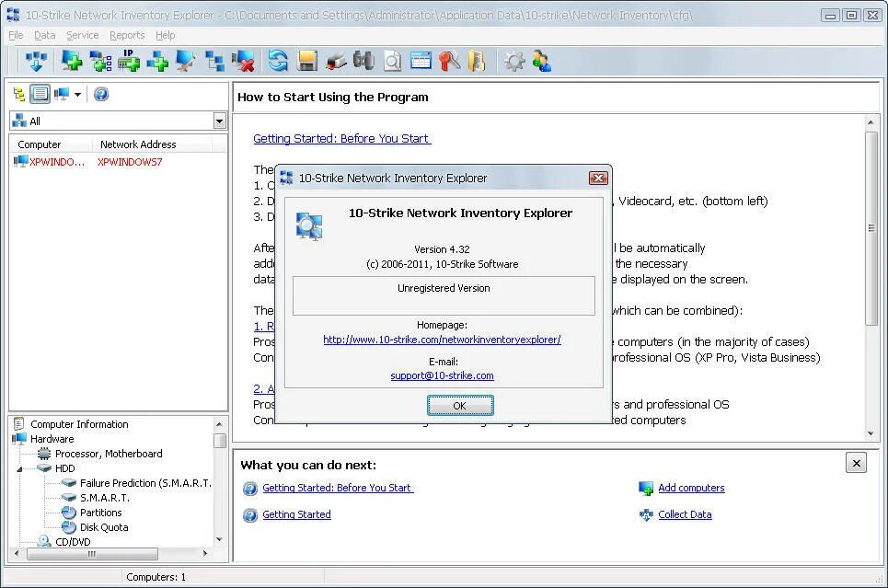888x588 pixels.
Task: Click OK in the About dialog
Action: point(460,406)
